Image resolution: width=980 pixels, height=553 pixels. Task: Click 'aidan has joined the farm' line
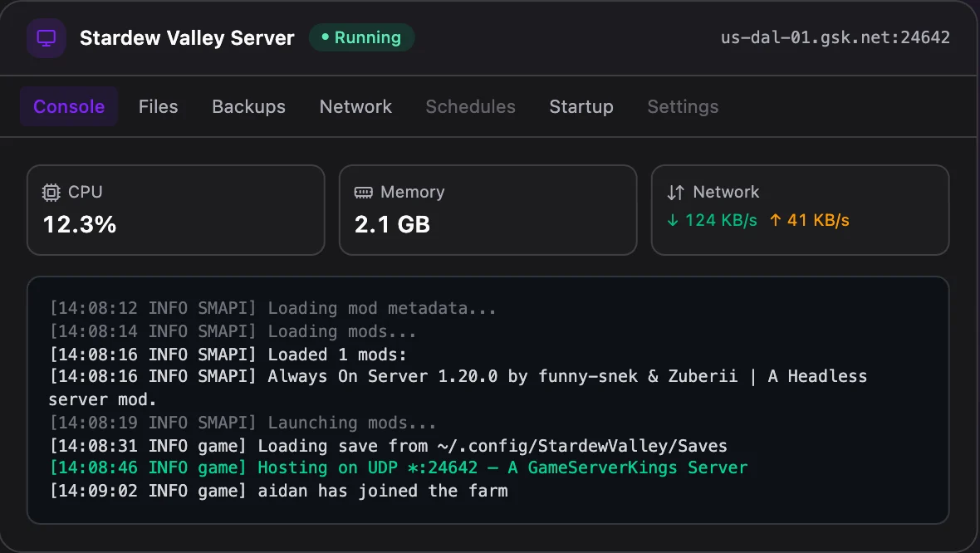(279, 491)
